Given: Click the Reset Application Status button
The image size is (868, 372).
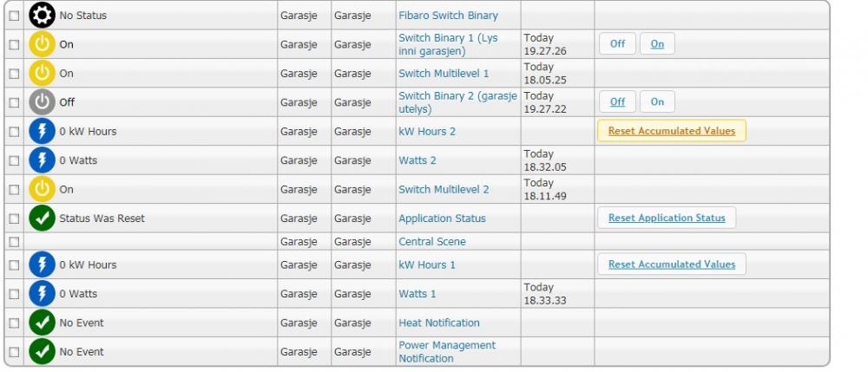Looking at the screenshot, I should pyautogui.click(x=666, y=219).
